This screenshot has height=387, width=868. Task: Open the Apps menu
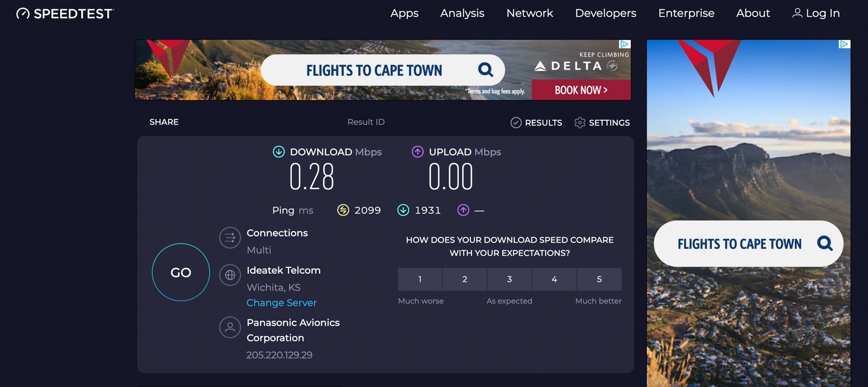pos(404,13)
